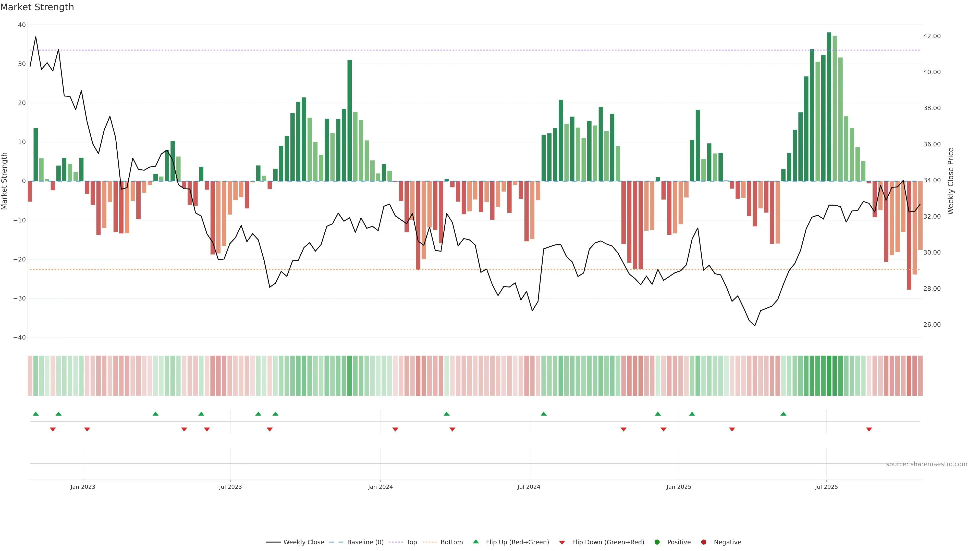The image size is (980, 551).
Task: Click the Positive green circle legend icon
Action: tap(657, 542)
